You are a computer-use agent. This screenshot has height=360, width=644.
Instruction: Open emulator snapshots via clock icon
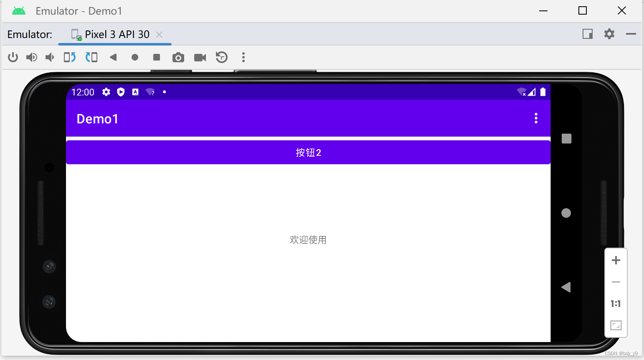[x=221, y=57]
